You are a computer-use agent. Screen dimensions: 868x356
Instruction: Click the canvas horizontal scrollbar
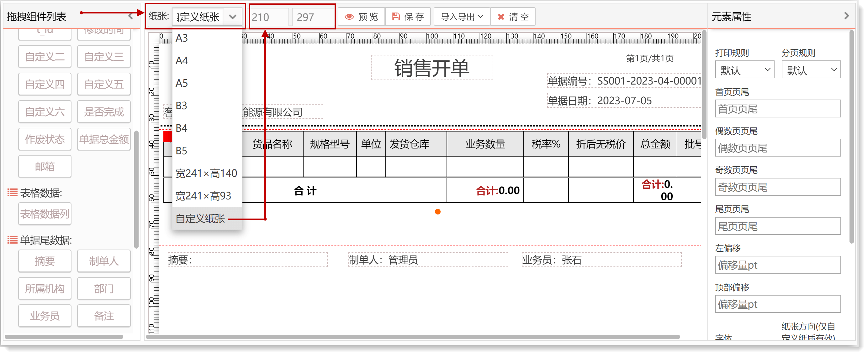tap(413, 337)
